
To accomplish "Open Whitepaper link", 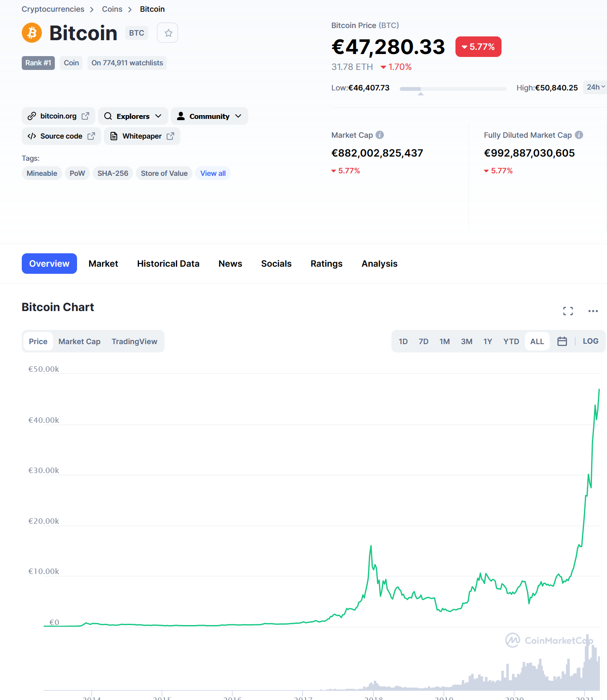I will point(142,136).
